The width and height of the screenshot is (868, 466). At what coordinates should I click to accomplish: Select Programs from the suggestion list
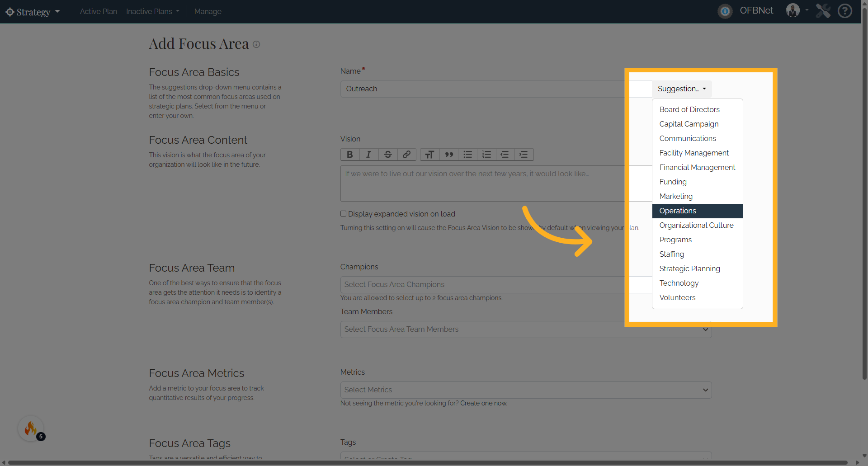coord(697,240)
